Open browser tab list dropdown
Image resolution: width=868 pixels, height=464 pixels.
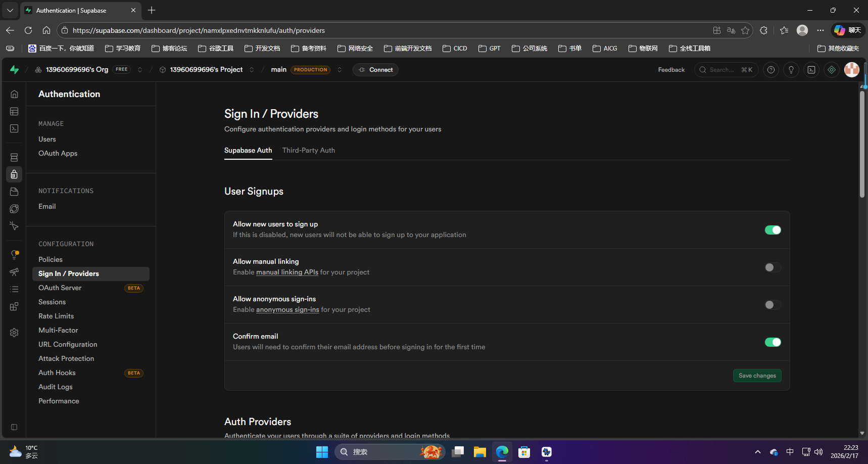click(10, 10)
